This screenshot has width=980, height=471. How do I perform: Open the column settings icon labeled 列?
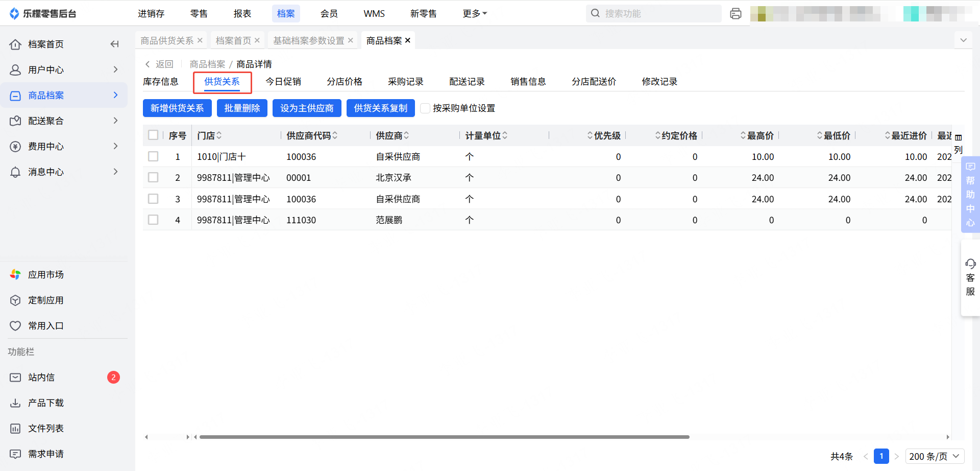tap(958, 143)
